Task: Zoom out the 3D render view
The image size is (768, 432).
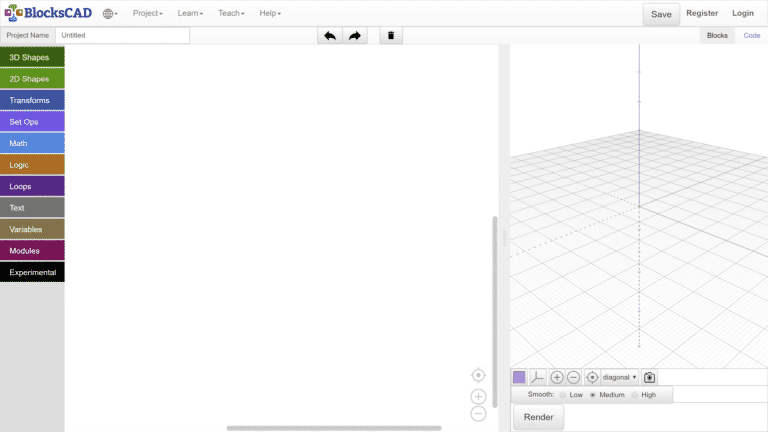Action: (573, 377)
